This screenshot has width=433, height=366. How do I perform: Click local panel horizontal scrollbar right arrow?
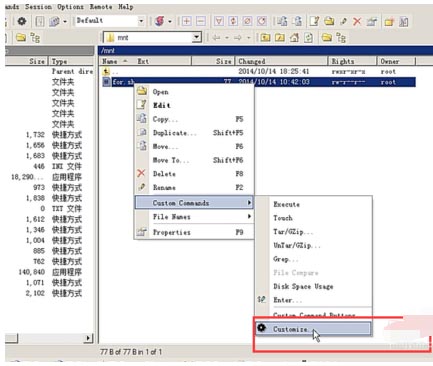pyautogui.click(x=88, y=338)
